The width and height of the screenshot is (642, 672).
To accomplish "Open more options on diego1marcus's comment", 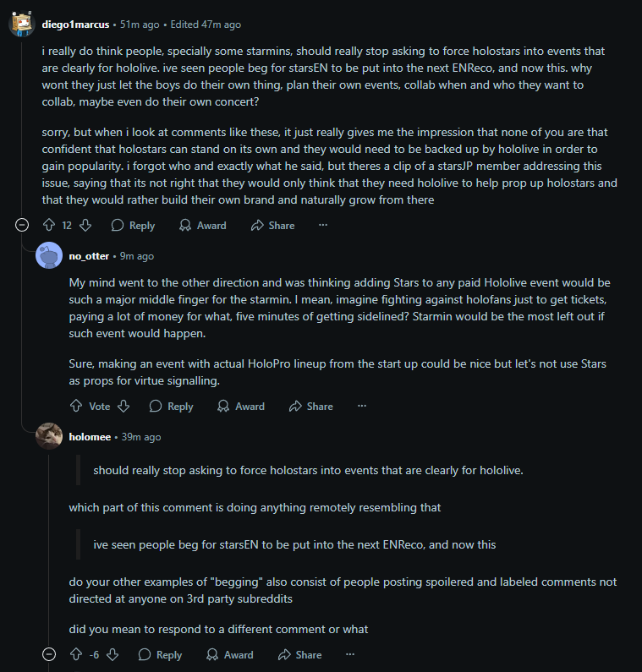I will 323,226.
